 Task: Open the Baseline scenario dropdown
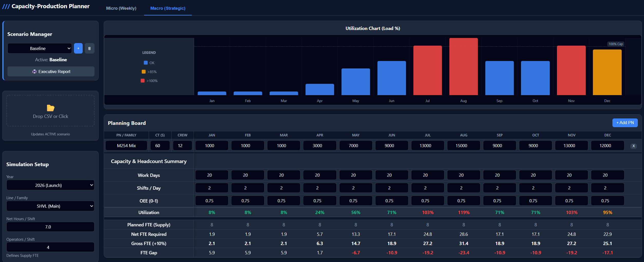coord(39,48)
